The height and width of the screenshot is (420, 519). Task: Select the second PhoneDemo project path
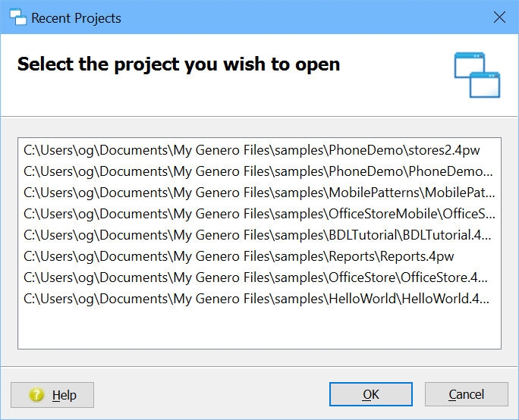258,171
